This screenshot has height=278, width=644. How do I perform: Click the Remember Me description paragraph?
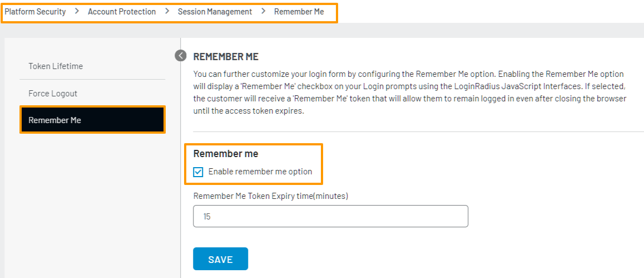tap(409, 92)
